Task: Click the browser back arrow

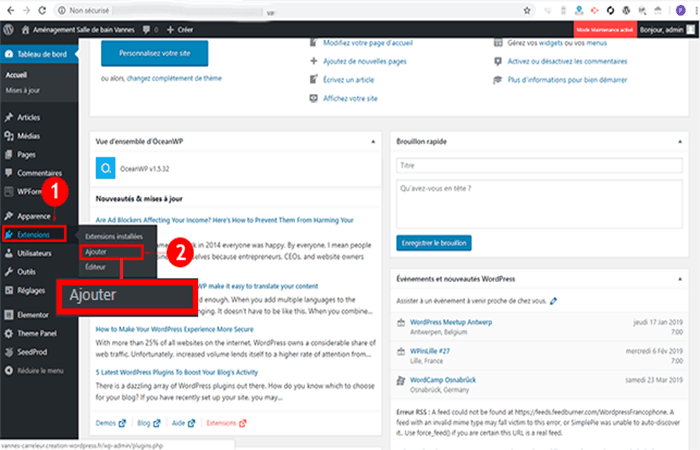Action: 11,10
